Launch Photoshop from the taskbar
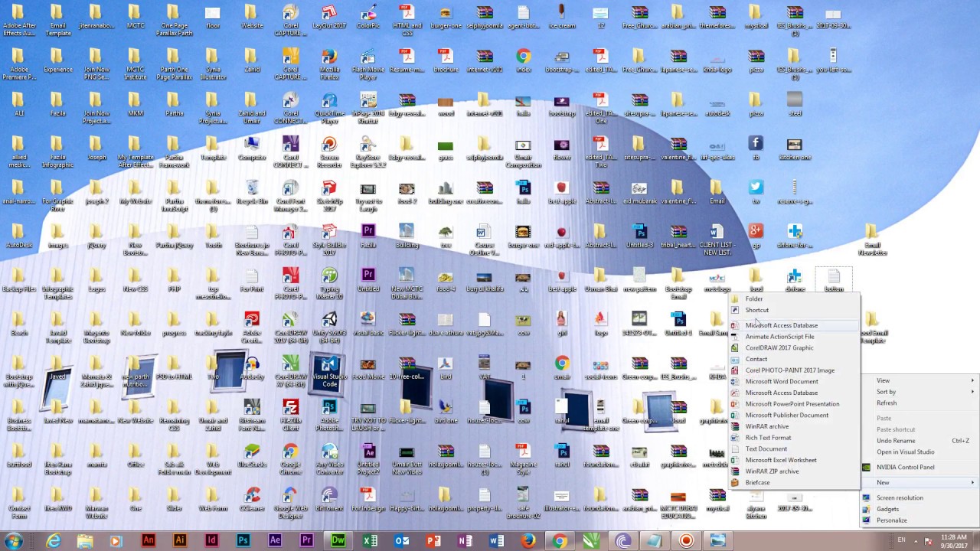The height and width of the screenshot is (551, 980). [x=243, y=540]
